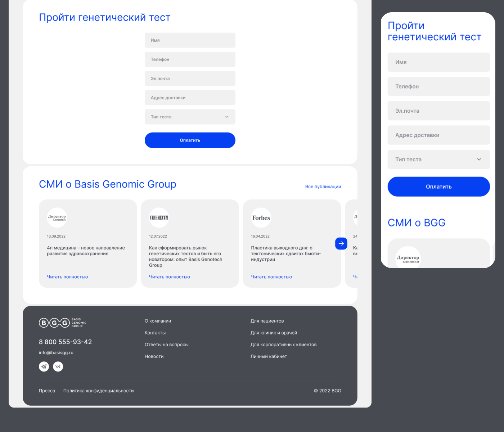Focus the mobile Телефон input field

pyautogui.click(x=439, y=86)
